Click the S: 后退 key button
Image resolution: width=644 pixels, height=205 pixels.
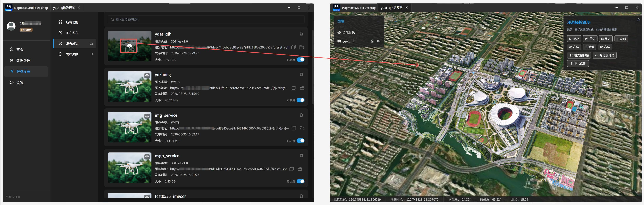tap(589, 47)
